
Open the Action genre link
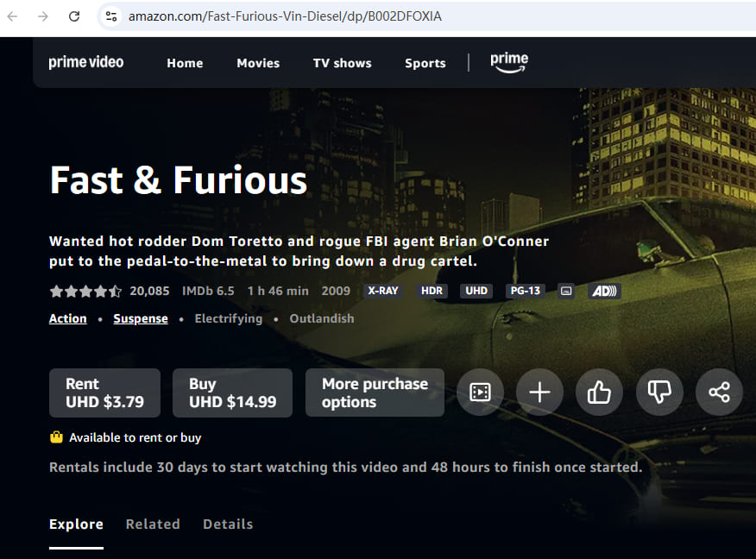coord(68,318)
